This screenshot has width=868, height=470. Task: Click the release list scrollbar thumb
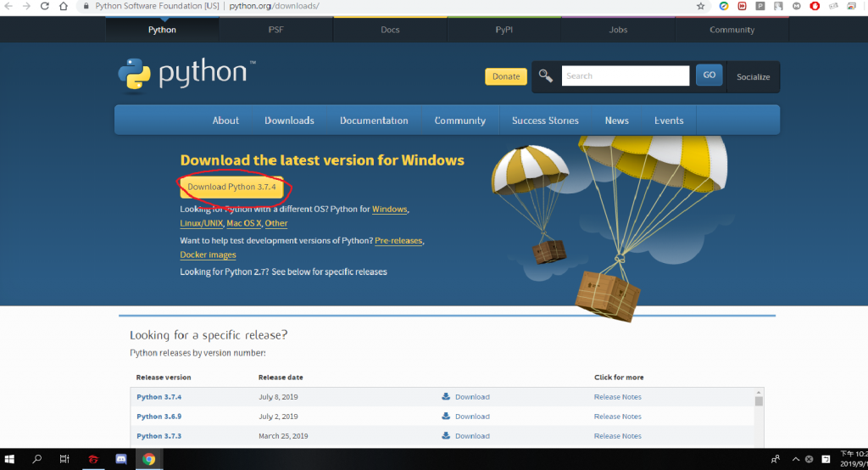759,401
